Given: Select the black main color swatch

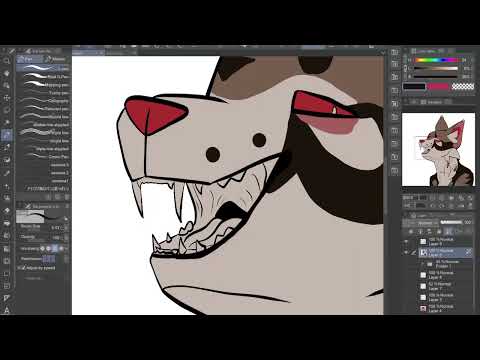Looking at the screenshot, I should [x=414, y=87].
